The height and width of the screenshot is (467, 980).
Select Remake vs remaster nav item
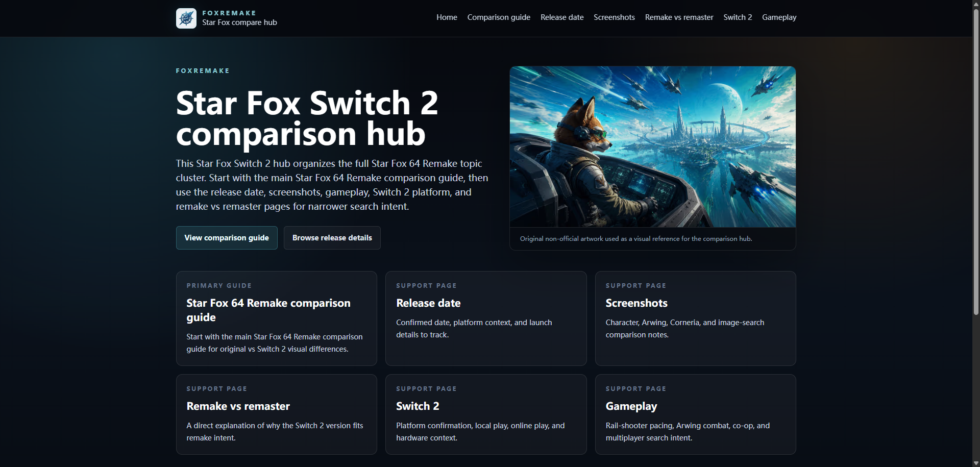tap(679, 17)
